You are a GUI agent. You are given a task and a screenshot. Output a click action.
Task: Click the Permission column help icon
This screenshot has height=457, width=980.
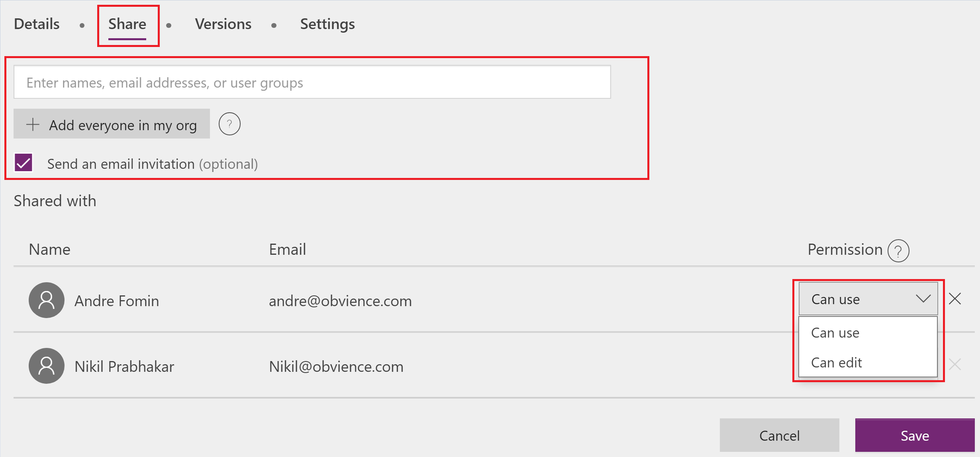tap(898, 251)
